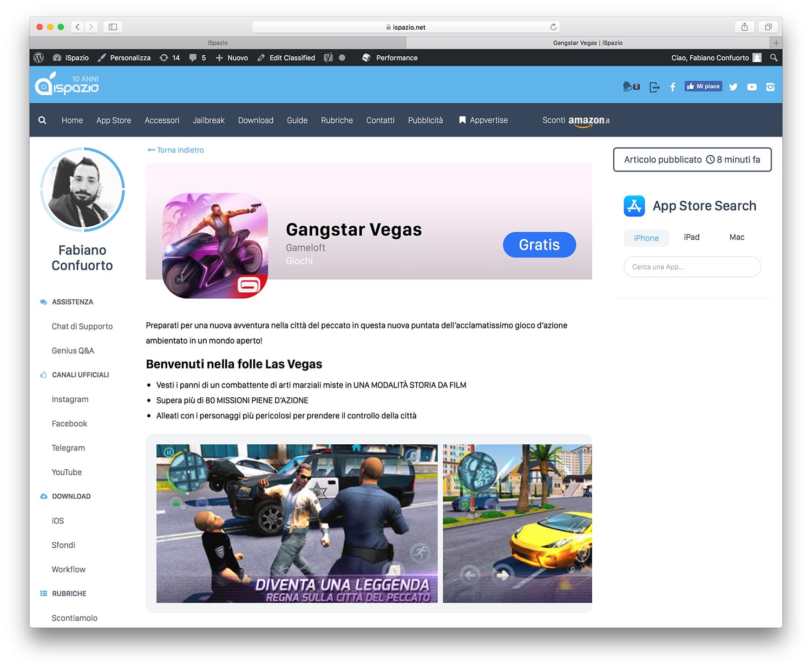This screenshot has width=812, height=670.
Task: Open the chat notifications icon
Action: (631, 87)
